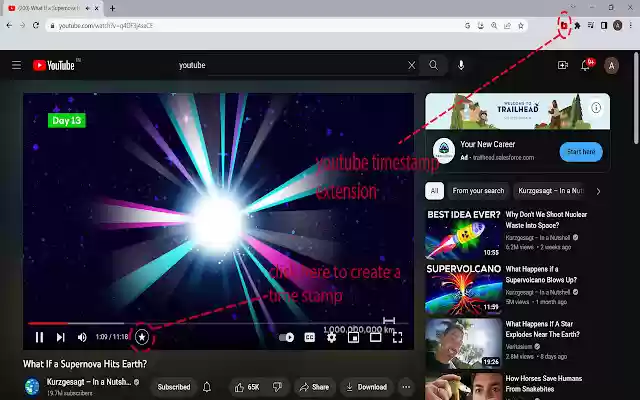Mute the video volume
Image resolution: width=640 pixels, height=400 pixels.
pyautogui.click(x=82, y=337)
